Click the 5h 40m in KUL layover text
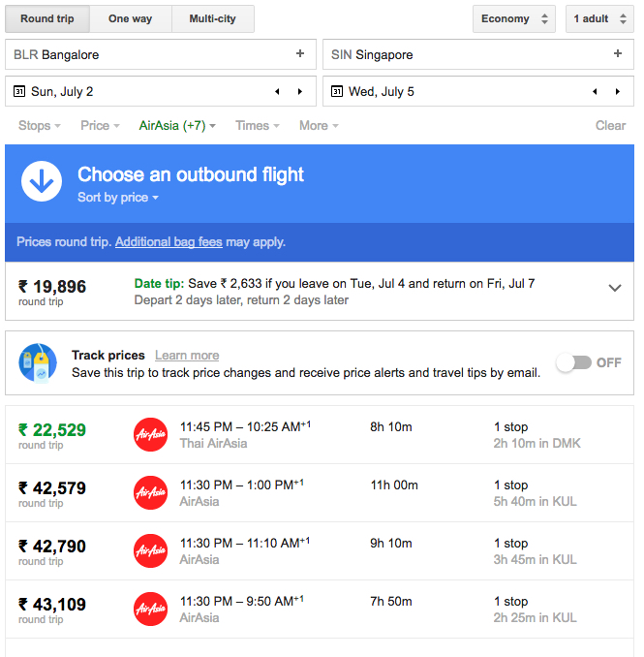 (536, 502)
